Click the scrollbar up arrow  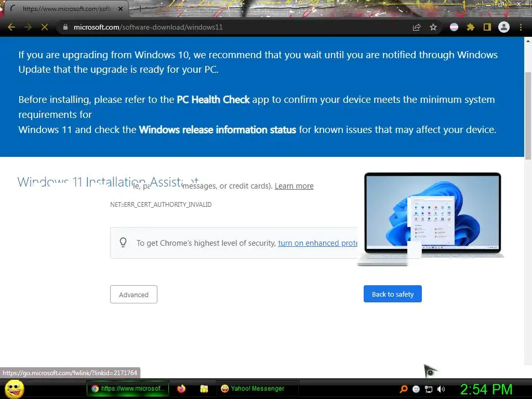tap(528, 41)
